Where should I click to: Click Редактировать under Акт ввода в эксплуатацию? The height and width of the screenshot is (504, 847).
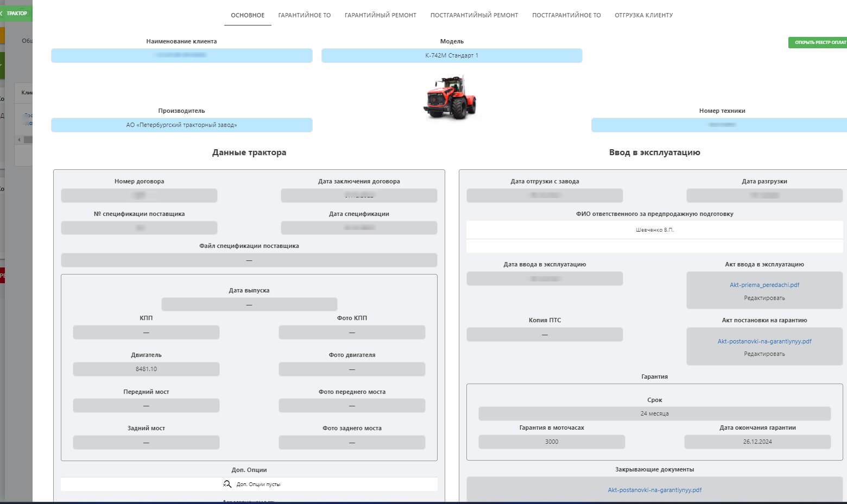764,298
